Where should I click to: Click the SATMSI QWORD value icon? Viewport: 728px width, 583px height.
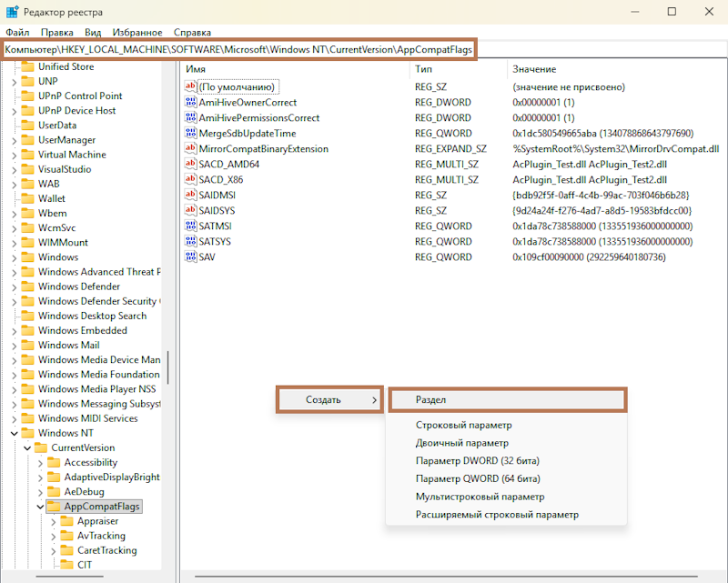tap(190, 225)
